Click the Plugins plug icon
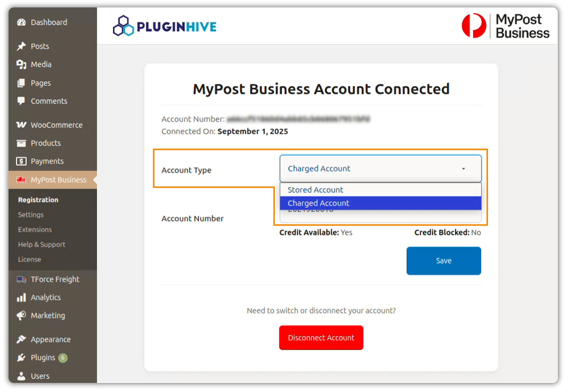Screen dimensions: 568x392 coord(22,357)
